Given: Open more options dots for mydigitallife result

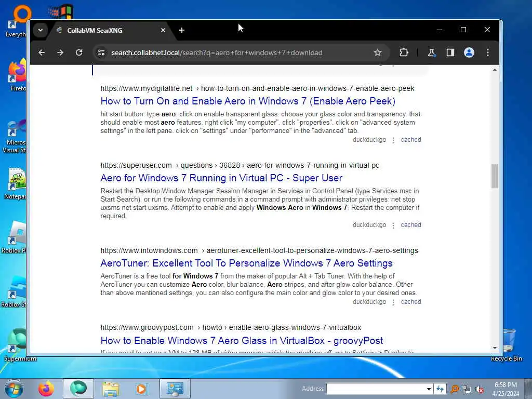Looking at the screenshot, I should (393, 140).
